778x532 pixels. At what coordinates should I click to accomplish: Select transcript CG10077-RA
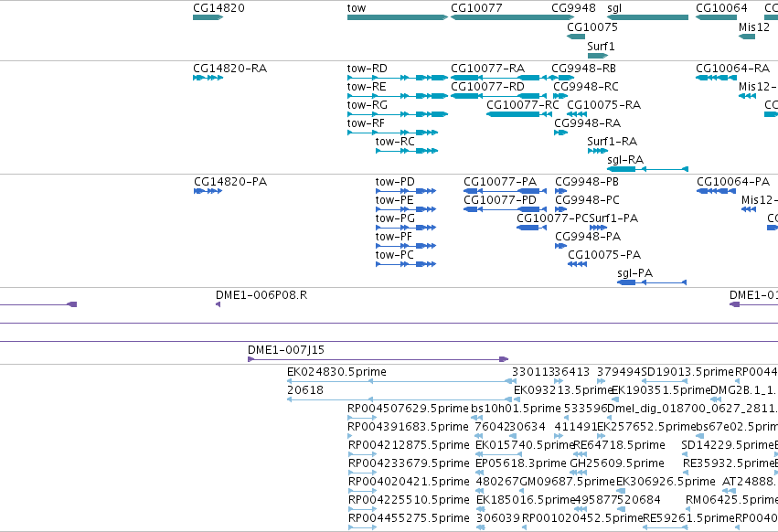coord(500,78)
